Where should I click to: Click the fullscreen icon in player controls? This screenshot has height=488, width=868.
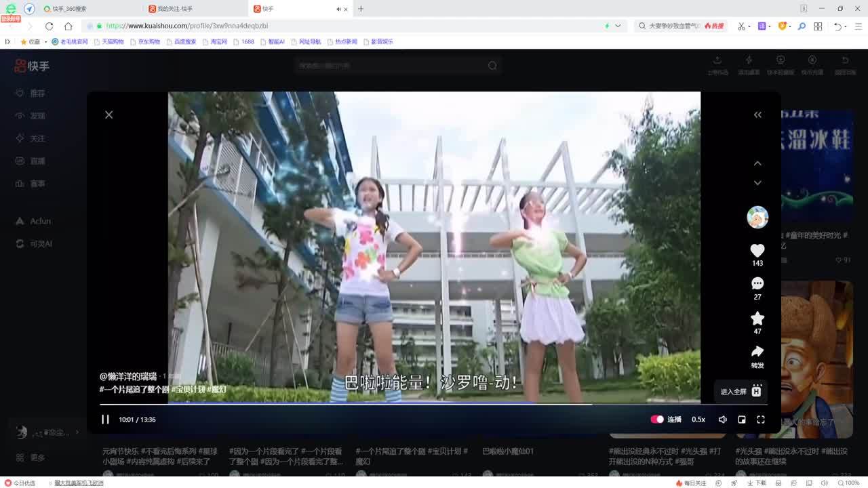(x=761, y=420)
